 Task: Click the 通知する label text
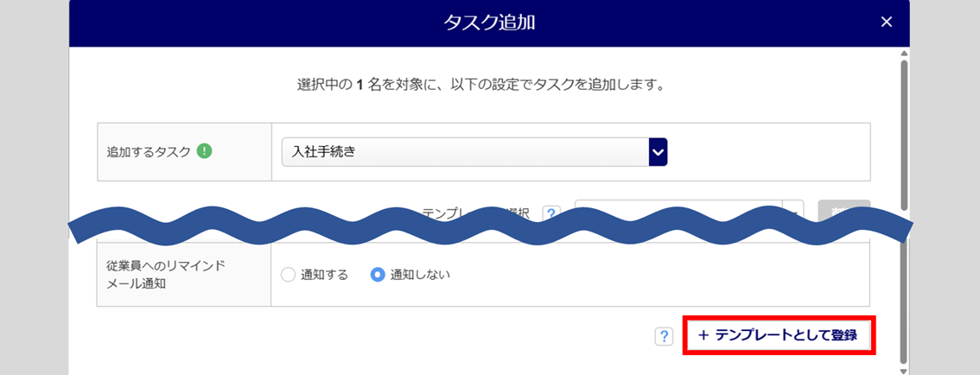(324, 275)
